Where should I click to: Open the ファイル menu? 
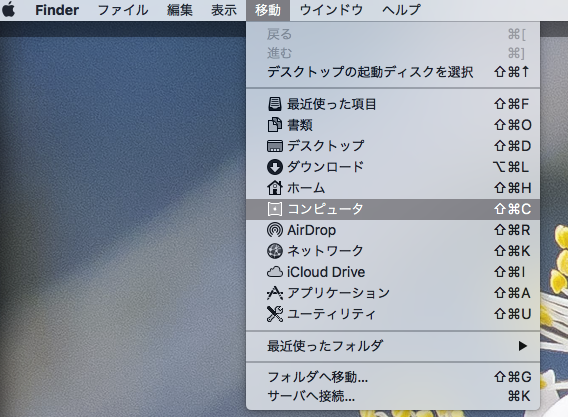click(x=123, y=10)
